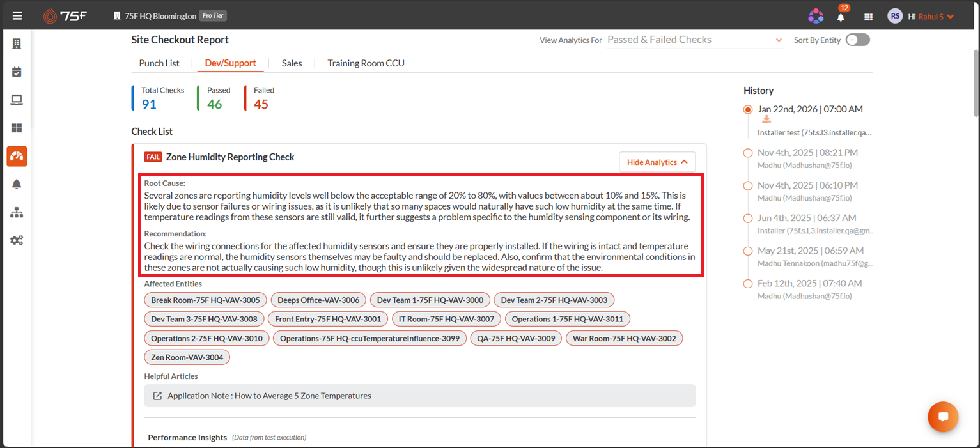Open the building icon in sidebar
Viewport: 980px width, 448px height.
17,43
